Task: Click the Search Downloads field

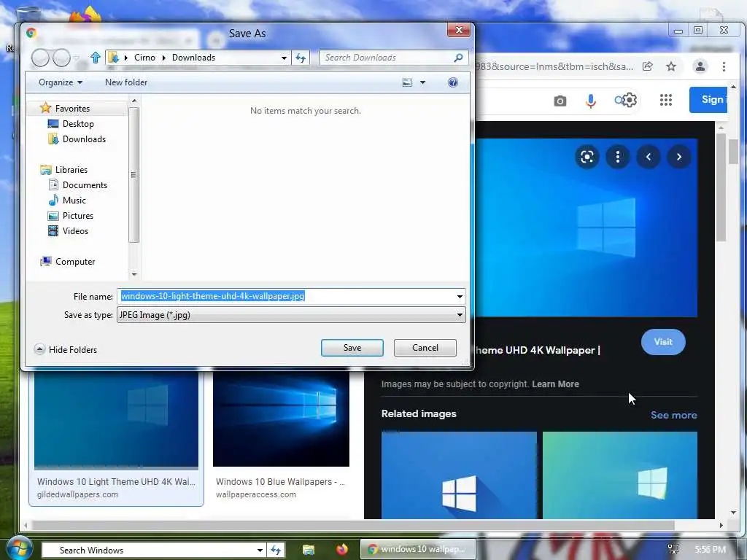Action: click(x=388, y=58)
